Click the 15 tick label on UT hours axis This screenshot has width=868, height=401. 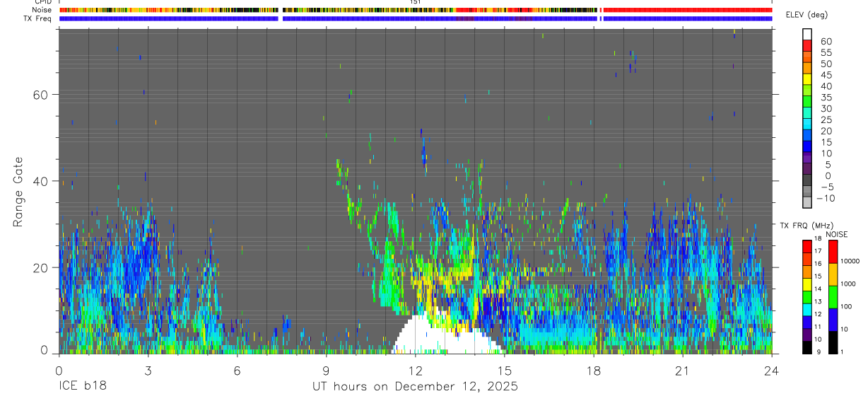pyautogui.click(x=505, y=371)
